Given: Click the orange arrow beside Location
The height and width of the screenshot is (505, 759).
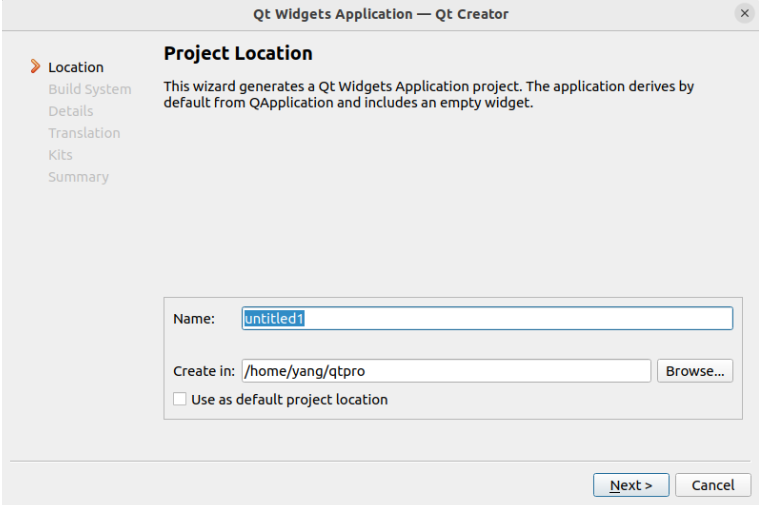Looking at the screenshot, I should 36,67.
